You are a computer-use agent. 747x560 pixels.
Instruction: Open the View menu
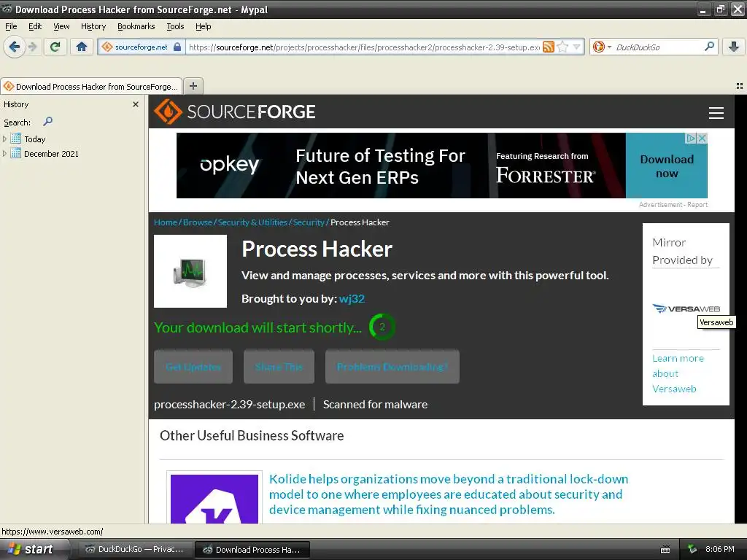tap(61, 26)
